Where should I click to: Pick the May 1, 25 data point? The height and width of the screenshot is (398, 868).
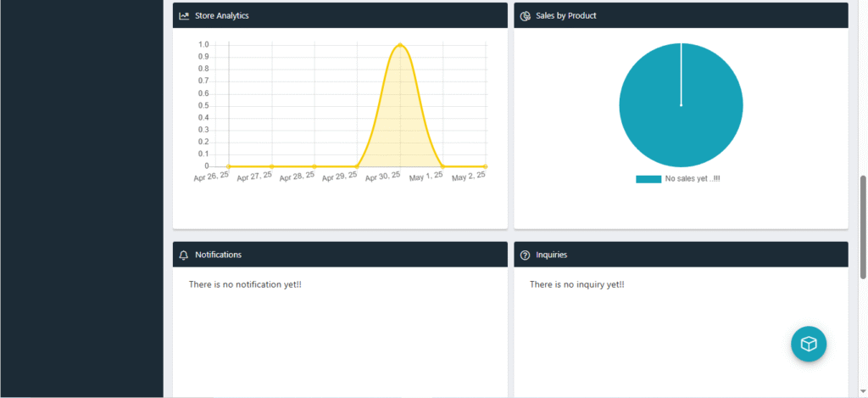(x=442, y=166)
